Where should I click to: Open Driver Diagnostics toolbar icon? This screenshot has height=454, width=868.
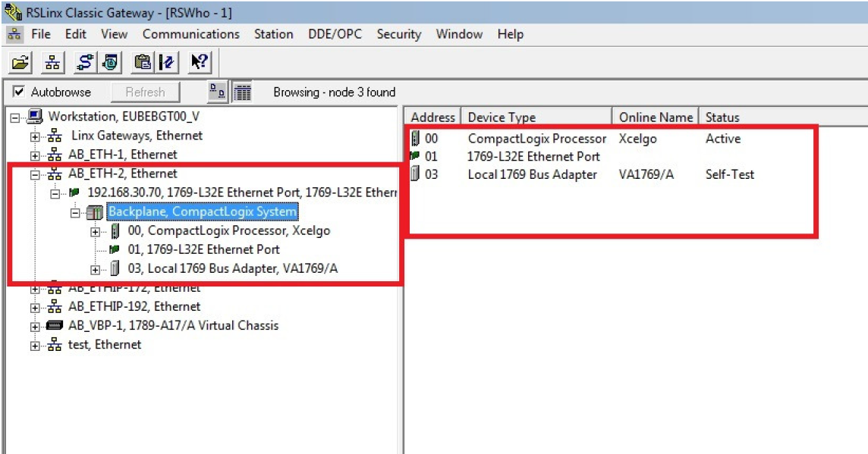[110, 62]
